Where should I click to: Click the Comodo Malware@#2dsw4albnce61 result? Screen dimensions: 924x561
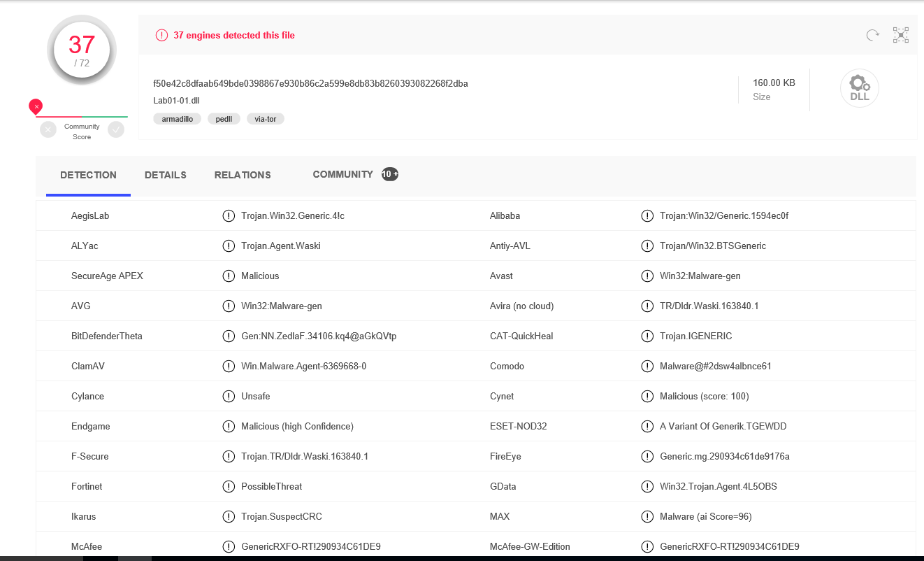pos(716,366)
